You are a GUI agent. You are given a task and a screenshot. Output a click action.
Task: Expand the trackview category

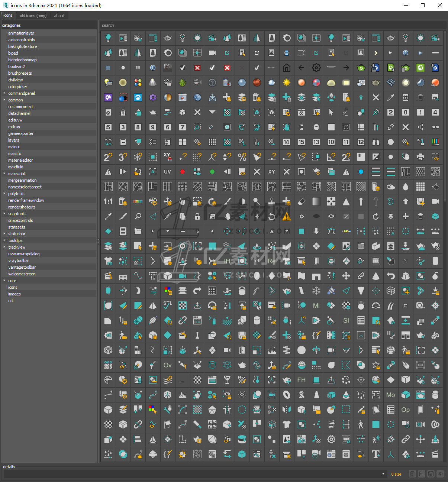tap(4, 247)
